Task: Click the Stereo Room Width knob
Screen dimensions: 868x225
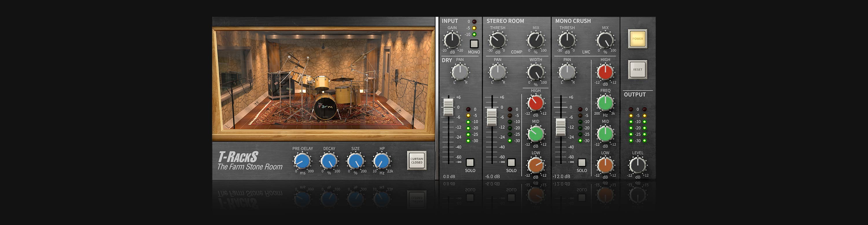Action: pos(536,72)
